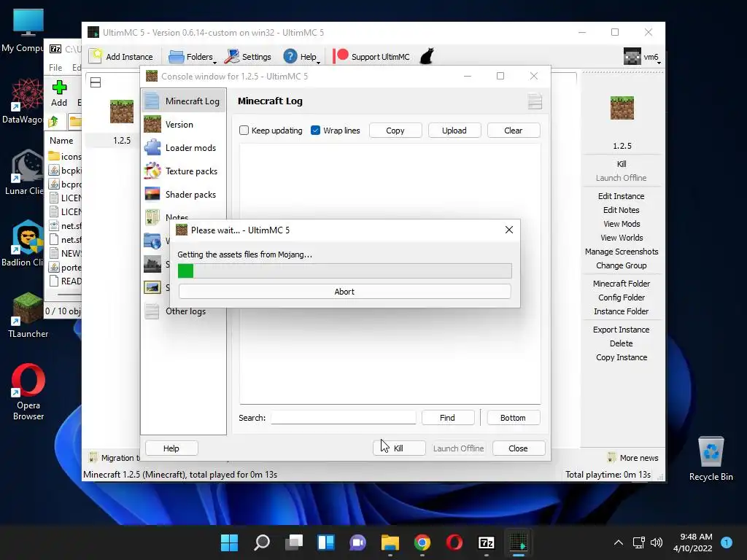747x560 pixels.
Task: Open the Config Folder
Action: pyautogui.click(x=622, y=297)
